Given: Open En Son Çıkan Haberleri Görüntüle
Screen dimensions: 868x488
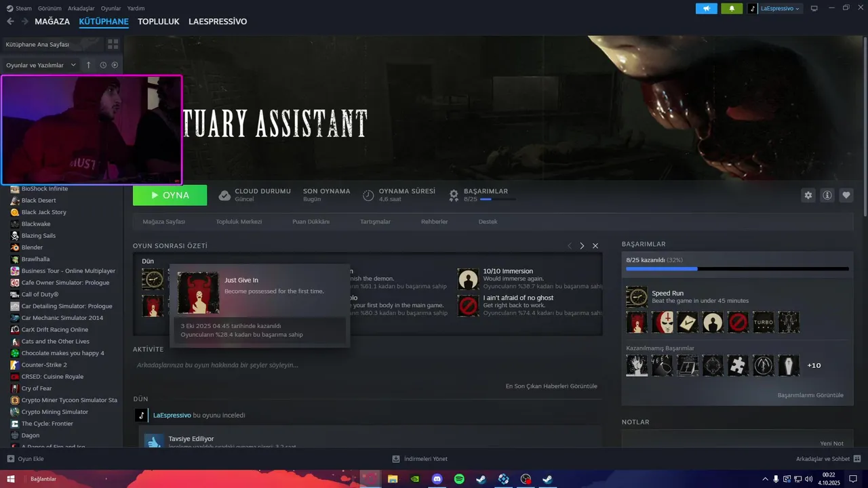Looking at the screenshot, I should tap(551, 386).
